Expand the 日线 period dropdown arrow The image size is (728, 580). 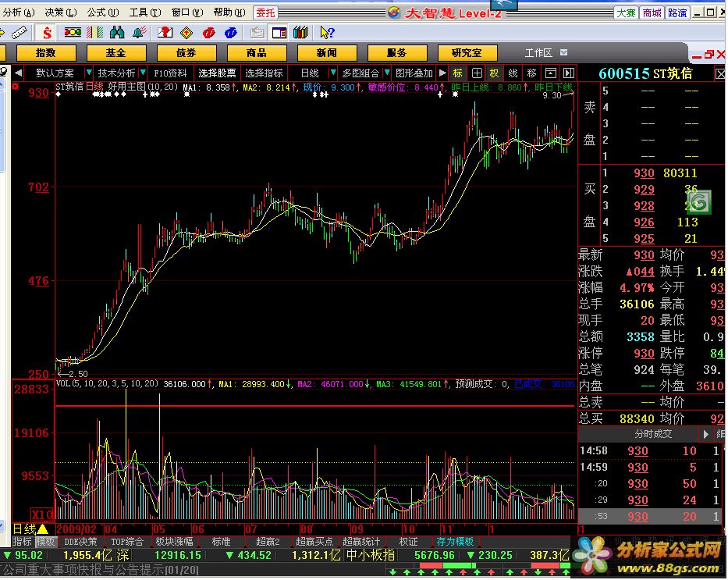pos(333,73)
